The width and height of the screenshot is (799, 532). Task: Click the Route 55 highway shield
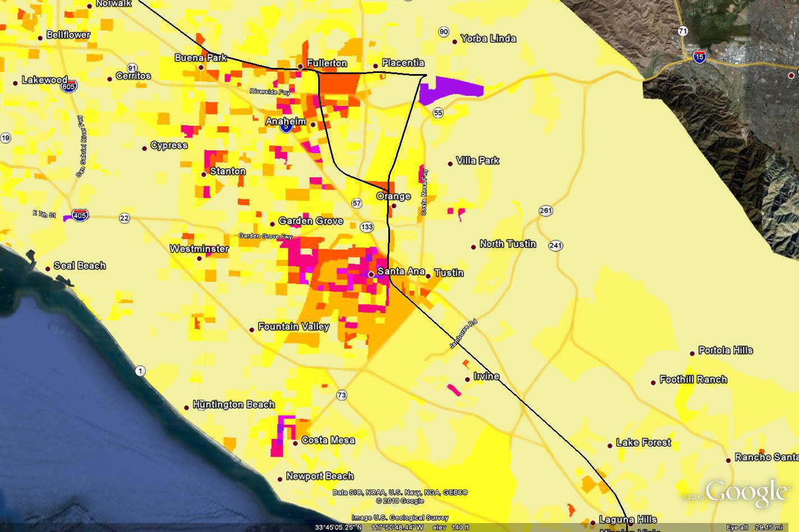438,113
